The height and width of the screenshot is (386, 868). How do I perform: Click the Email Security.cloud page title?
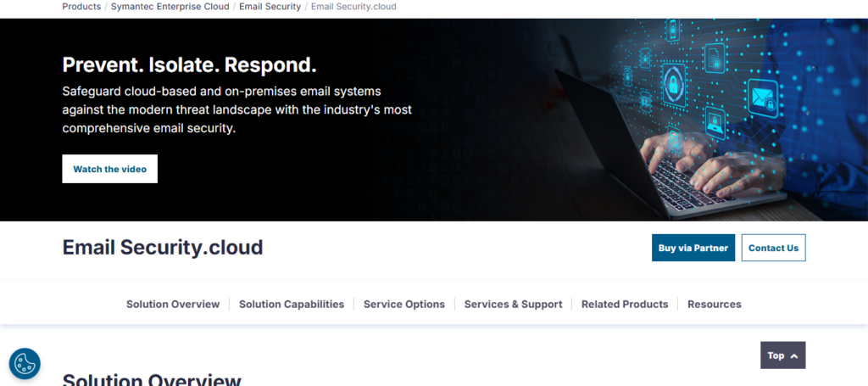click(x=163, y=248)
